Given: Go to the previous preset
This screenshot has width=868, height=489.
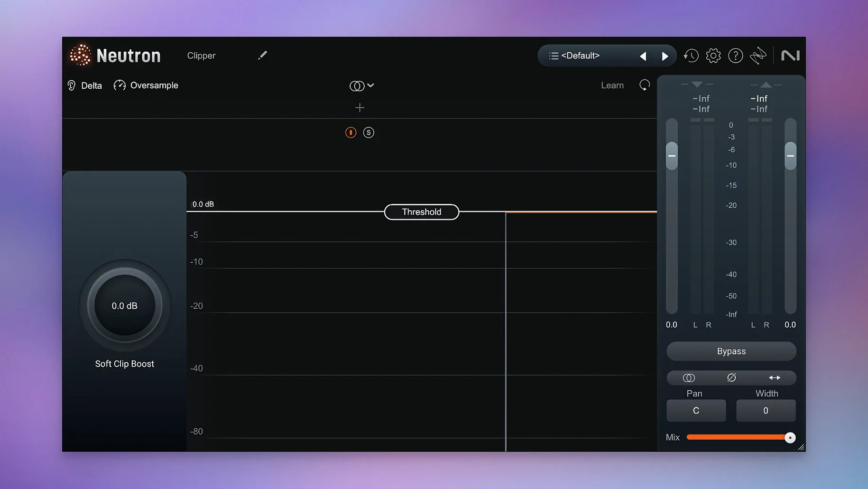Looking at the screenshot, I should click(x=643, y=56).
